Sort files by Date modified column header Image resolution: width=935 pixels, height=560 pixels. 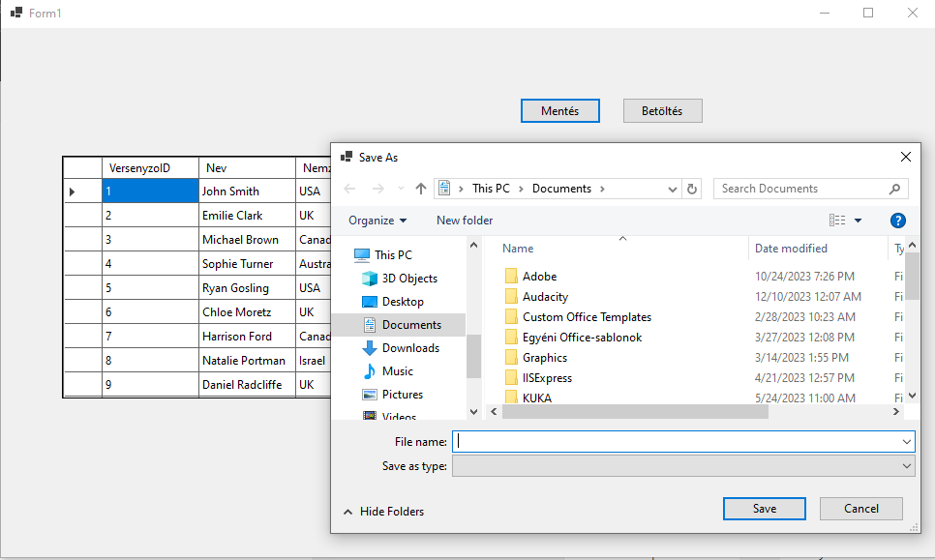click(x=791, y=249)
